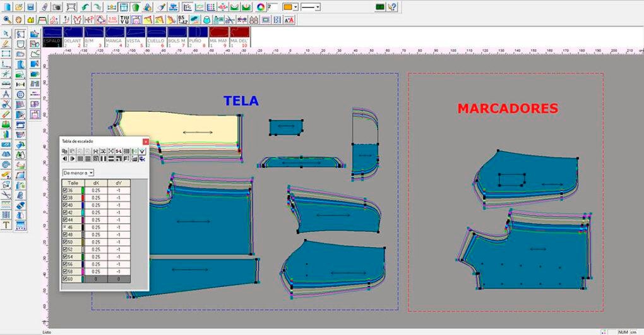Viewport: 644px width, 335px height.
Task: Select the zoom magnifier tool
Action: tap(6, 20)
